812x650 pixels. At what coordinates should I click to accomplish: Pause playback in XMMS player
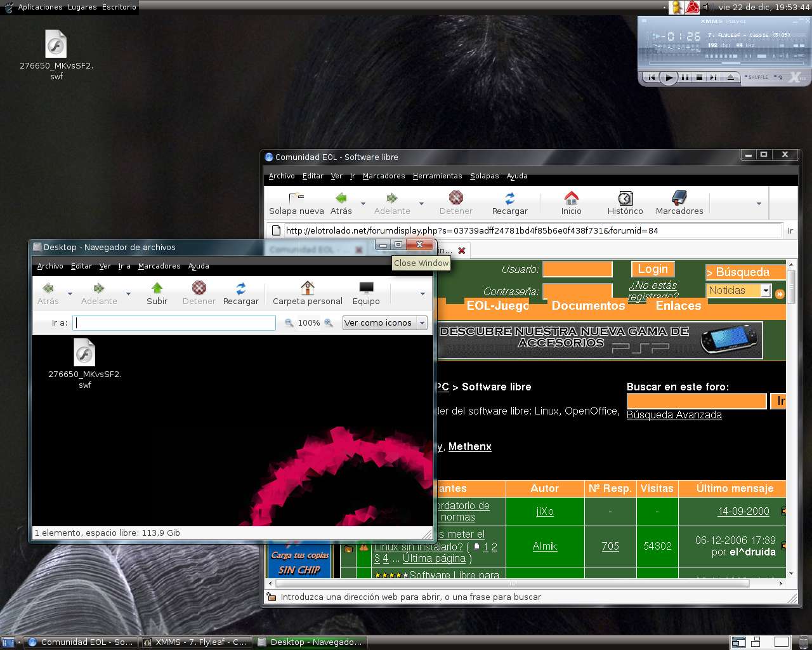684,77
